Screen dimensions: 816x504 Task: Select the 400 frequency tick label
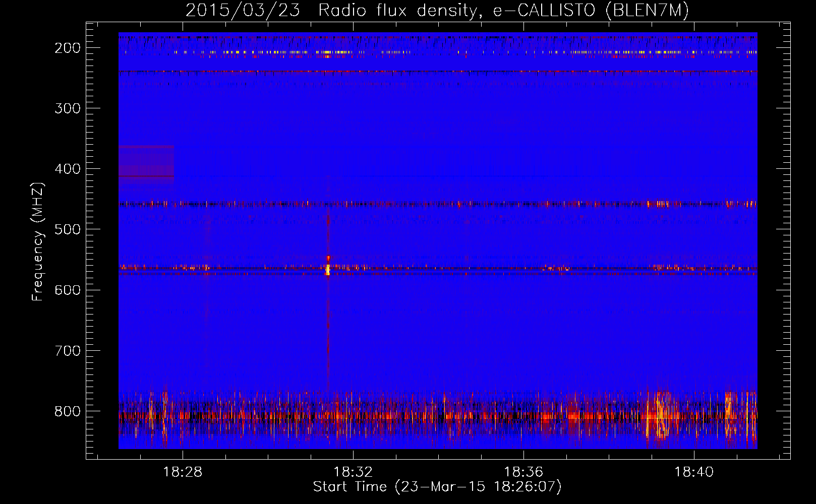(68, 169)
